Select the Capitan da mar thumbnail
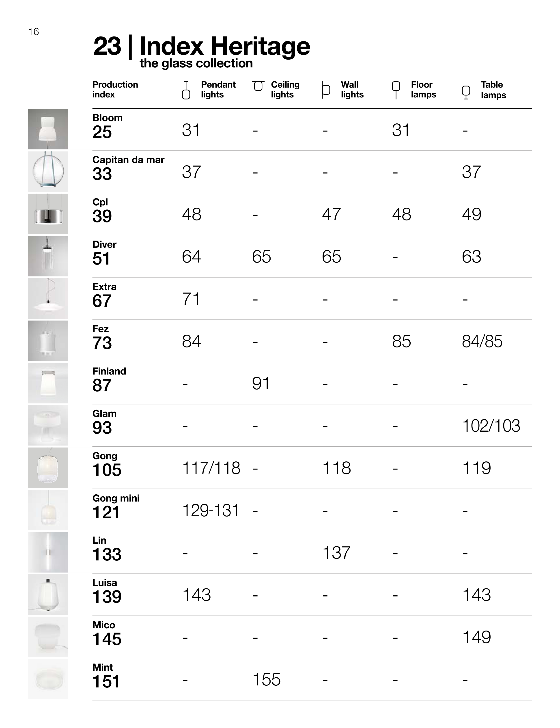This screenshot has width=560, height=728. tap(48, 171)
